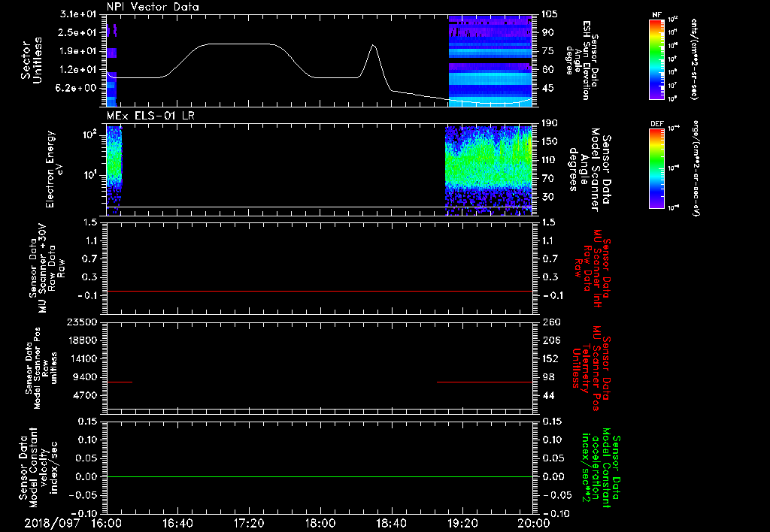Screen dimensions: 770x532
Task: Click the NPI spectrogram data block near 19:20
Action: coord(490,61)
